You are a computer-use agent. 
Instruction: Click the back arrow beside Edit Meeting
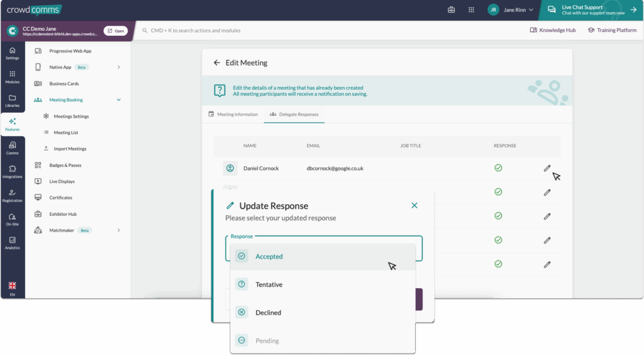tap(217, 63)
